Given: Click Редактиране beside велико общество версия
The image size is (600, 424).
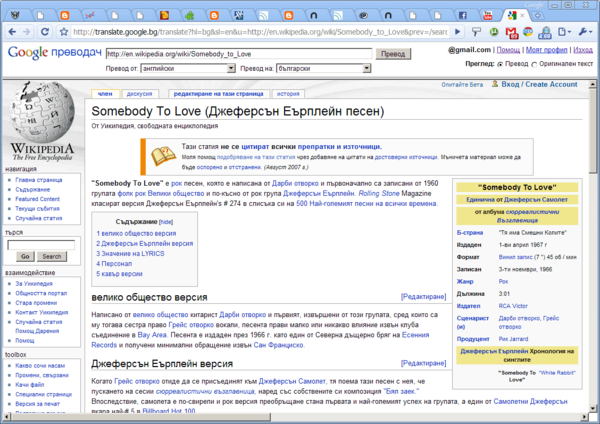Looking at the screenshot, I should pyautogui.click(x=423, y=297).
